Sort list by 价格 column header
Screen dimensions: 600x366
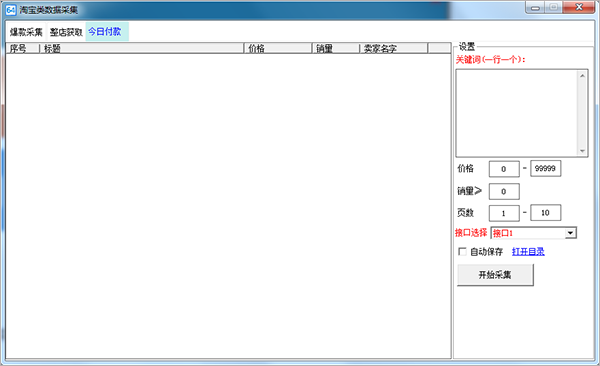278,48
